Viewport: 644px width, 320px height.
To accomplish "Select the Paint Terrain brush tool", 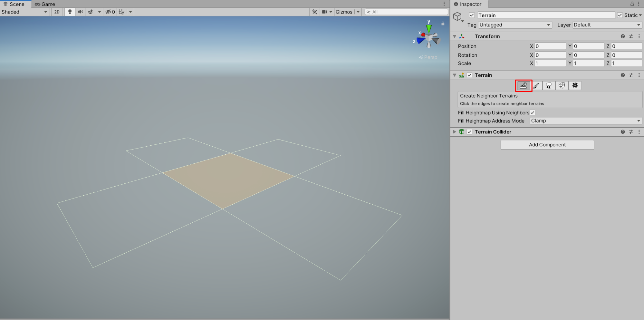I will [536, 85].
